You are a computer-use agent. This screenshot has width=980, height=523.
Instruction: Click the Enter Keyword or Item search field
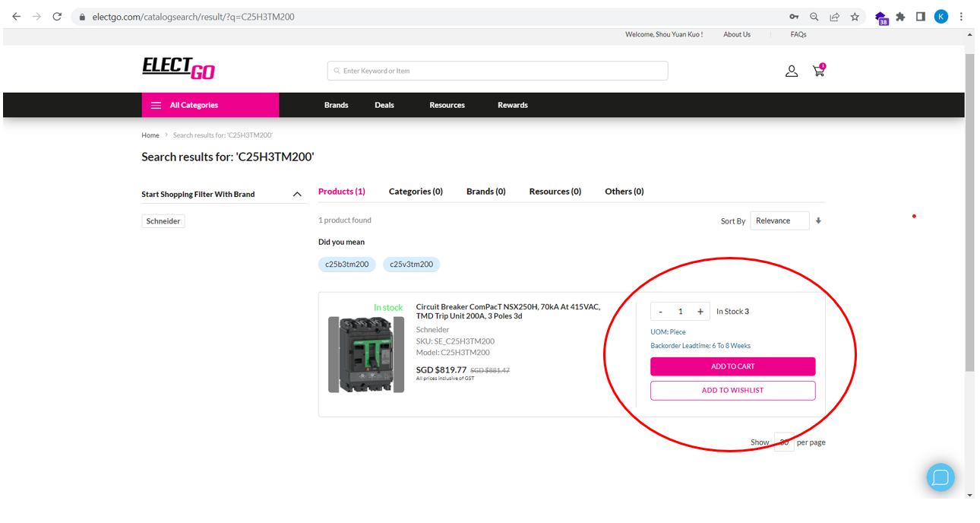point(498,71)
